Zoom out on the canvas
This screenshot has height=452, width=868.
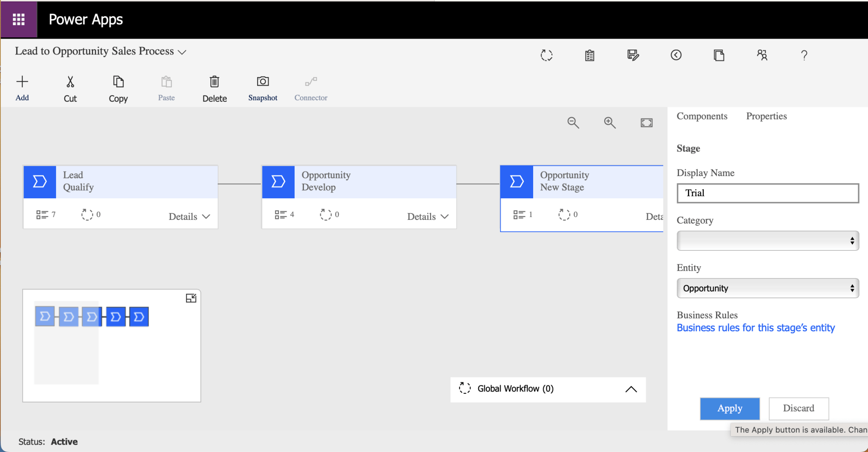pos(573,122)
